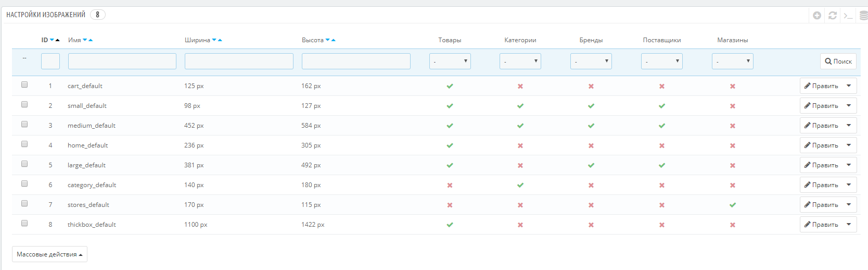Click Править button for small_default

click(821, 106)
